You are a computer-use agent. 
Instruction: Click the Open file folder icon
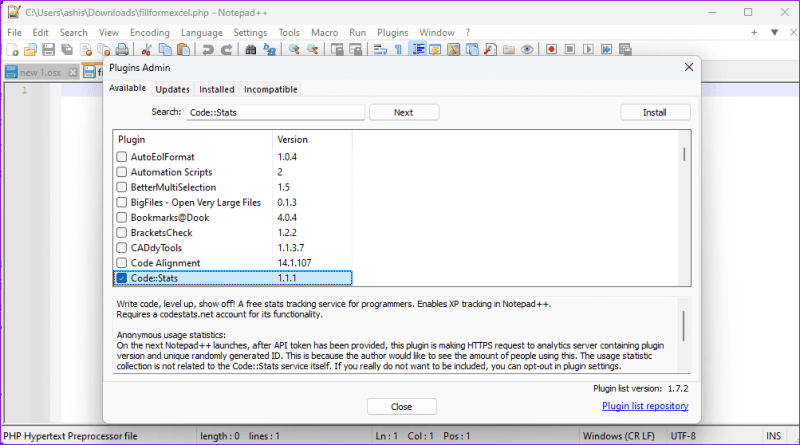[x=31, y=50]
